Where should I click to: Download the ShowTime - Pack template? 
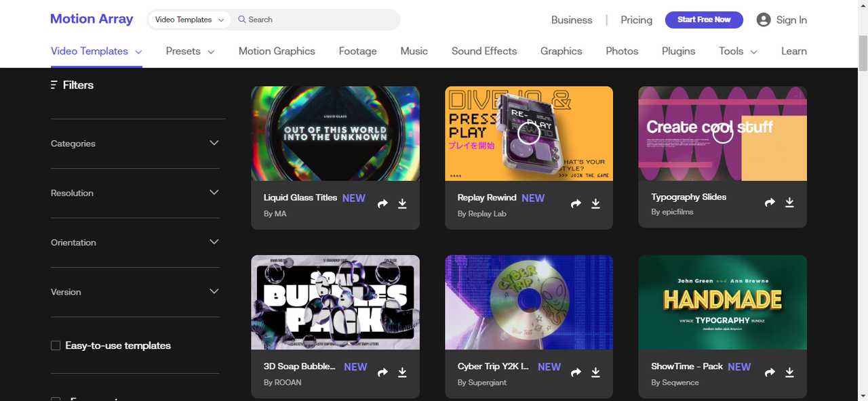coord(789,372)
